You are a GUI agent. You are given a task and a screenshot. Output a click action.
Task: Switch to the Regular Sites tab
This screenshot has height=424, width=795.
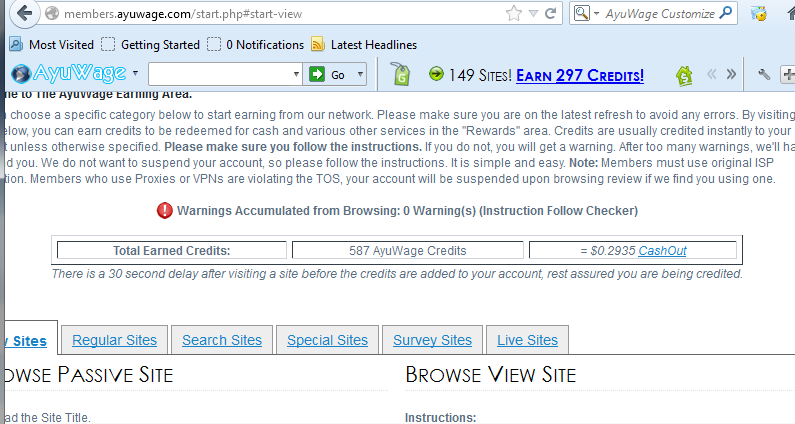click(x=115, y=340)
